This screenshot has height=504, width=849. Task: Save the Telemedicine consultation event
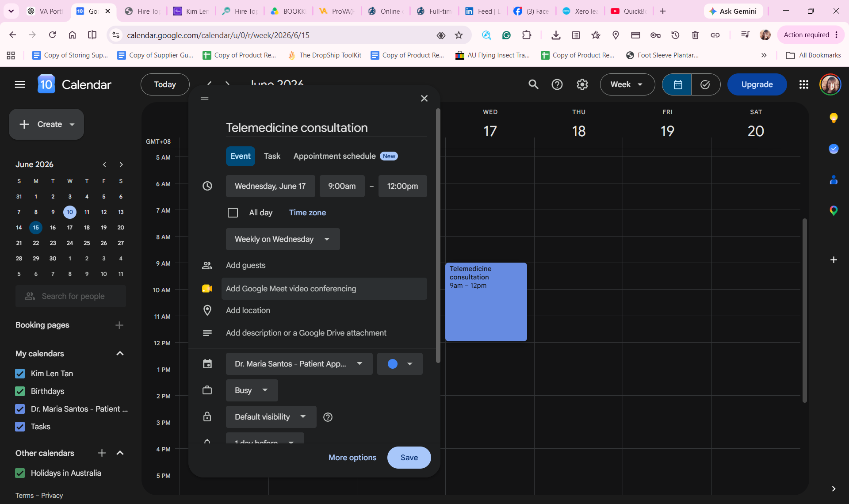(x=409, y=458)
